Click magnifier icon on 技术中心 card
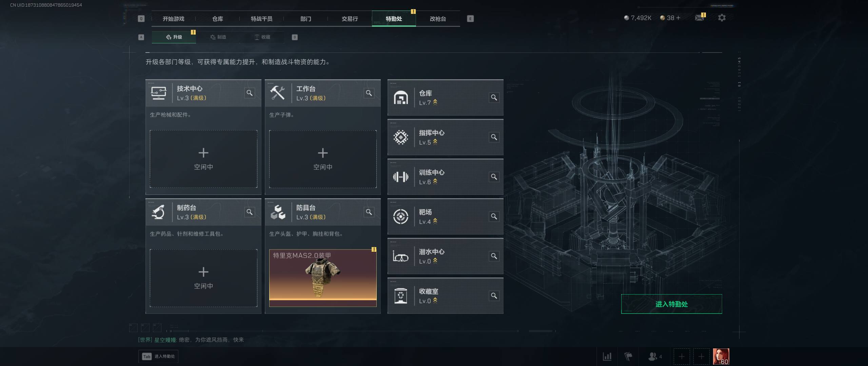The image size is (868, 366). tap(250, 93)
